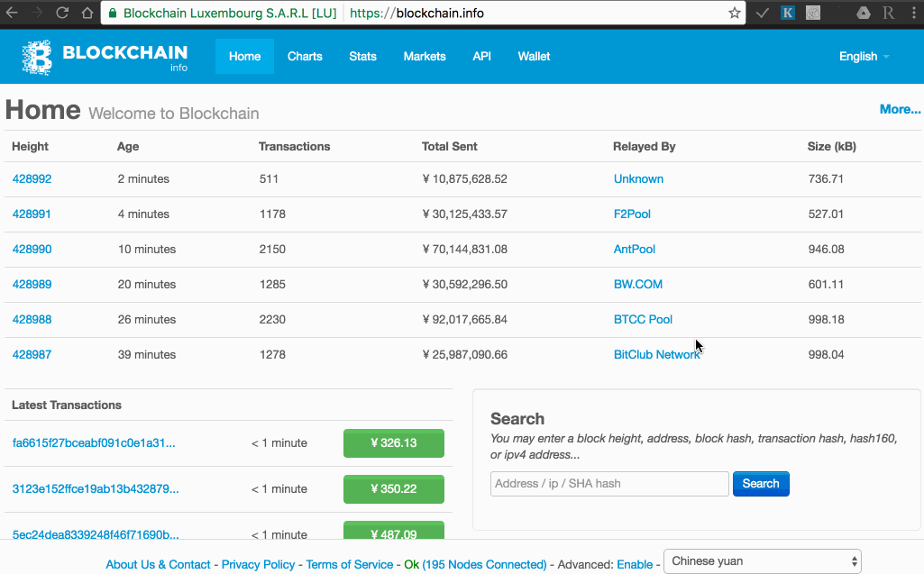This screenshot has width=924, height=574.
Task: Click the green padlock security icon
Action: point(114,13)
